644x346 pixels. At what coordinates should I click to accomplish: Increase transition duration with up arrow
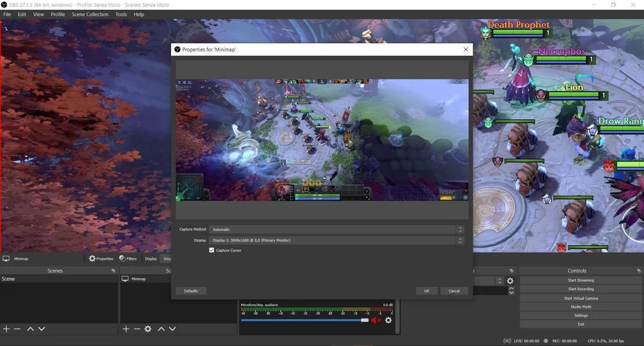pos(511,289)
